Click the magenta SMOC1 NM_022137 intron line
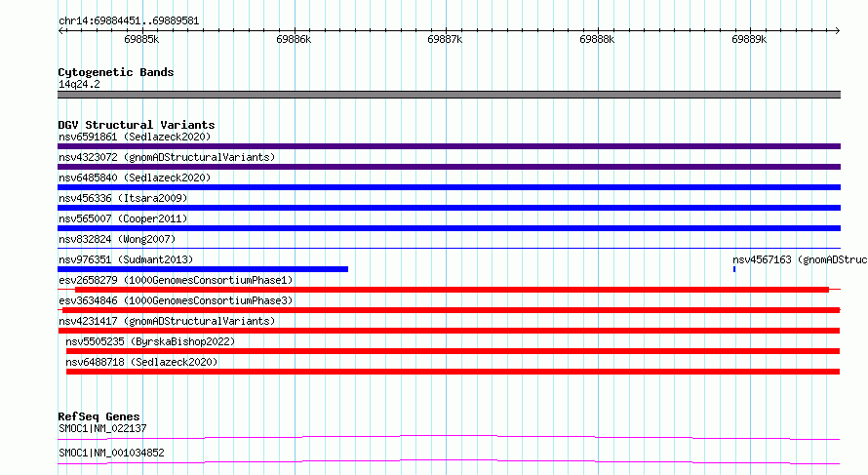Viewport: 868px width, 475px height. 449,437
